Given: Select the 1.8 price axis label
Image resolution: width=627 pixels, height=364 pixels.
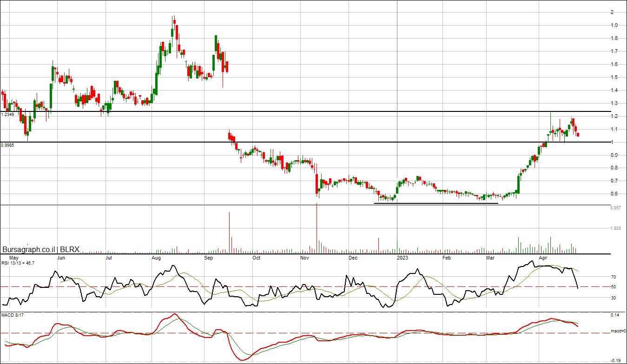Looking at the screenshot, I should pos(614,38).
